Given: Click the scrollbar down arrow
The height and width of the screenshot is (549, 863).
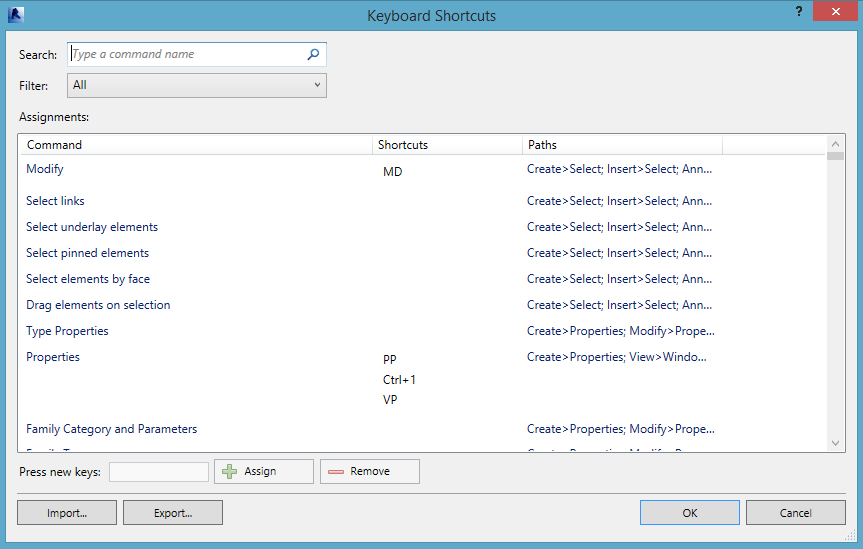Looking at the screenshot, I should point(835,443).
